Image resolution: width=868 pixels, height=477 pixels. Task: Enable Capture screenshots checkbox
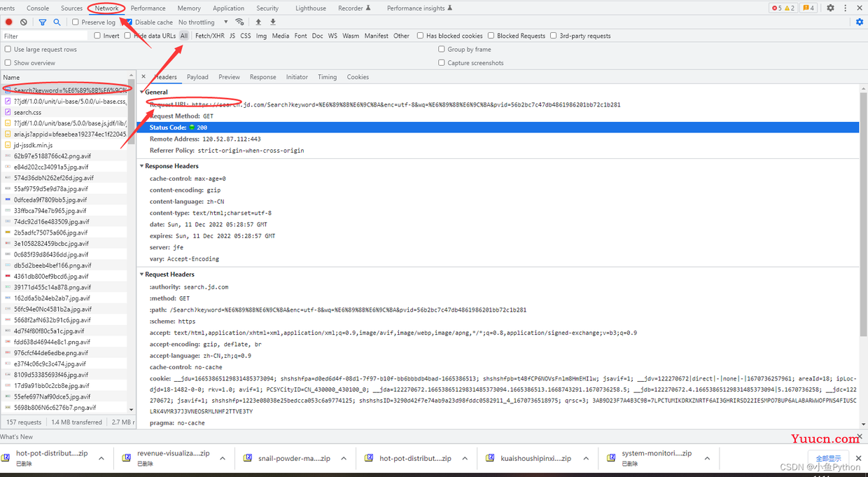[x=441, y=62]
